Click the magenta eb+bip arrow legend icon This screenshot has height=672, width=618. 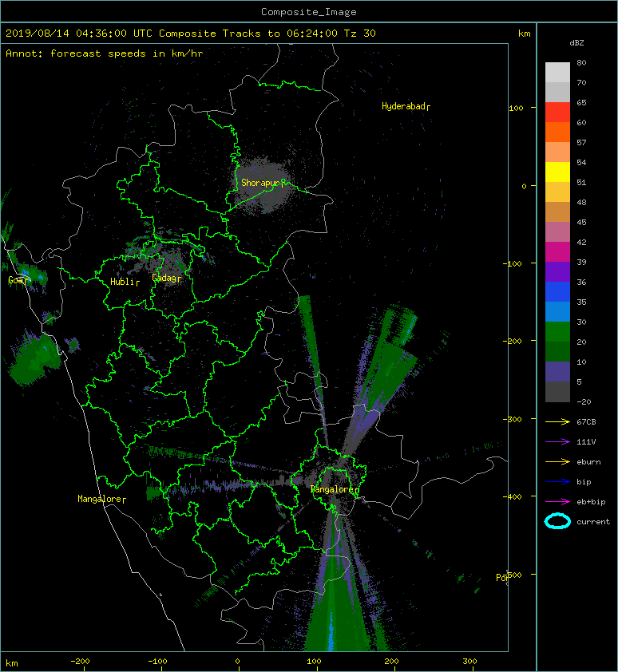(x=557, y=501)
